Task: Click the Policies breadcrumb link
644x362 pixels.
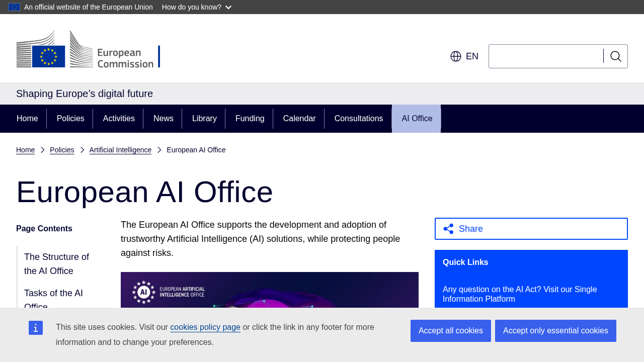Action: tap(62, 150)
